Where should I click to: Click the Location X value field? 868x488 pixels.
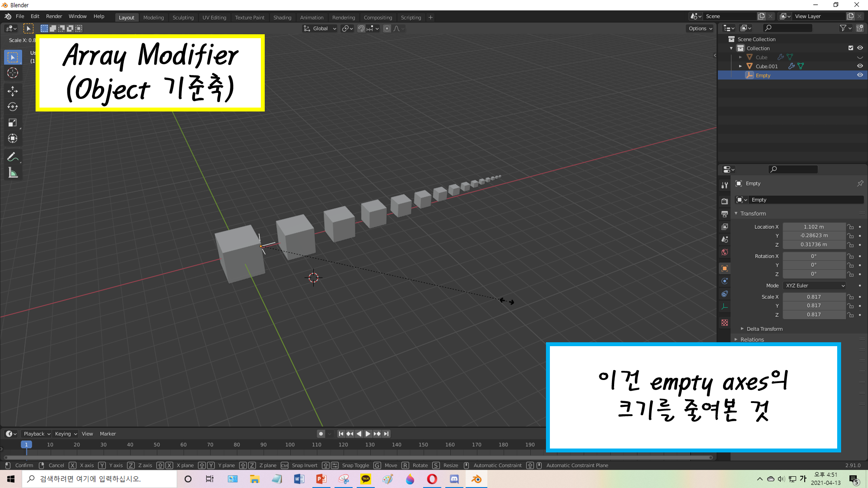coord(814,227)
